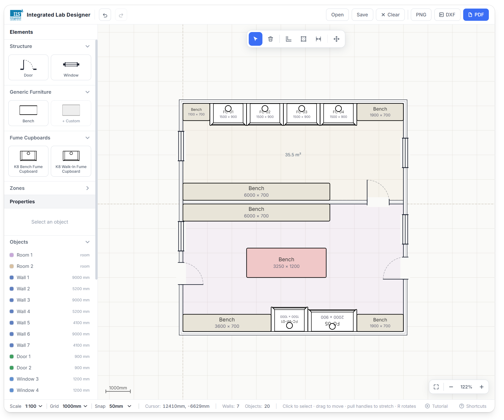
Task: Select Window 3 in the Objects list
Action: coord(50,379)
